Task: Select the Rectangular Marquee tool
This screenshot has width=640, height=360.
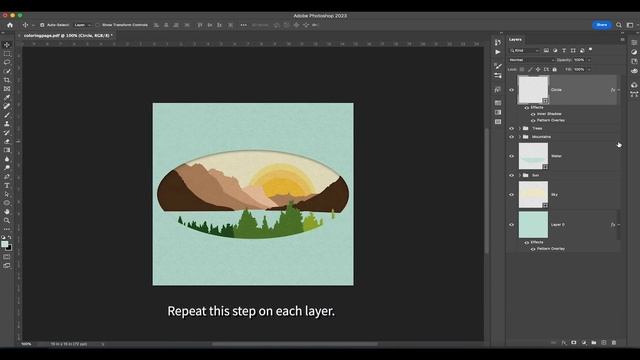Action: pyautogui.click(x=7, y=53)
